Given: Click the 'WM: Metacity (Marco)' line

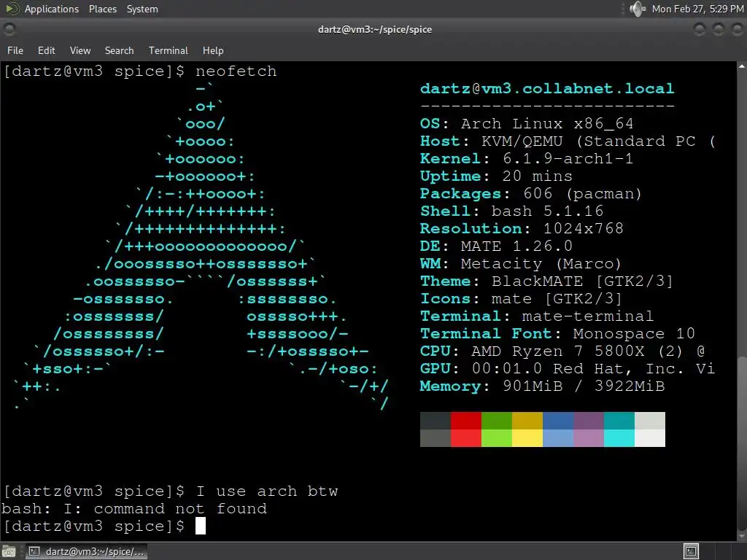Looking at the screenshot, I should tap(521, 264).
